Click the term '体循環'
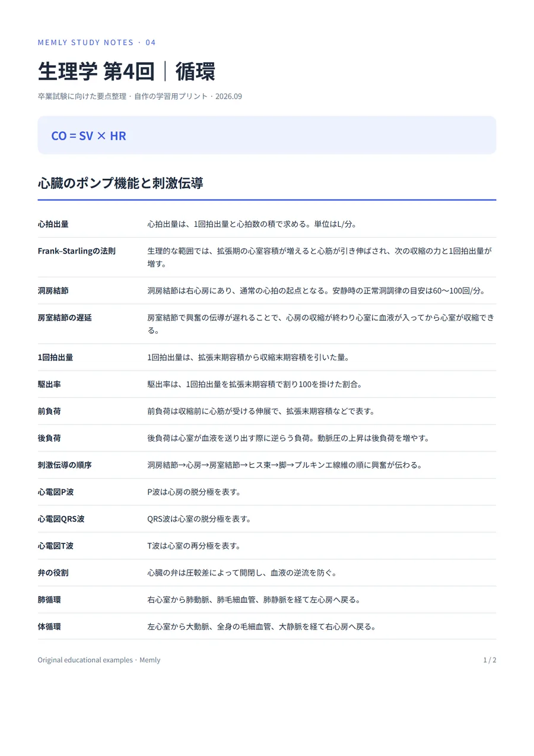The height and width of the screenshot is (756, 534). coord(49,626)
